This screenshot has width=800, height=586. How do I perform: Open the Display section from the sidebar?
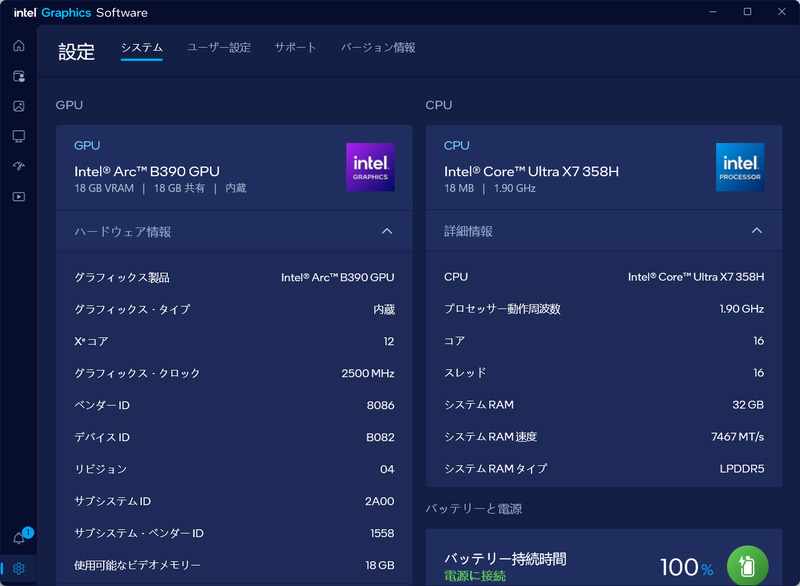pyautogui.click(x=18, y=136)
